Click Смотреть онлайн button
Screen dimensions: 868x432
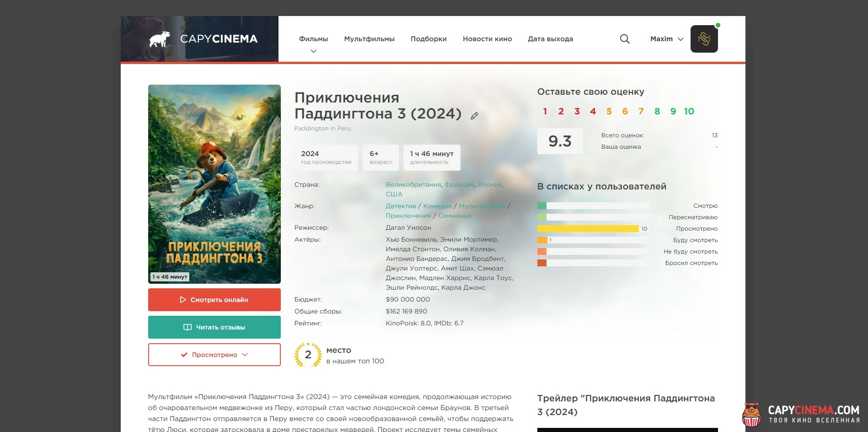point(214,300)
